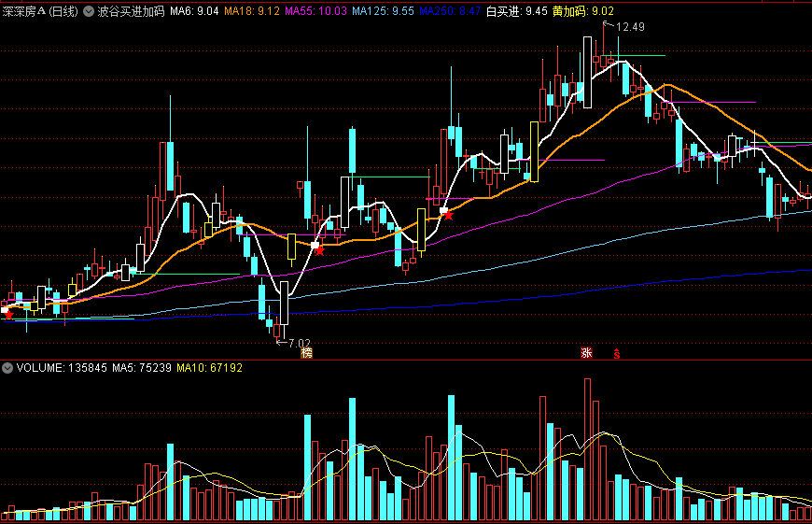The image size is (812, 524).
Task: Click the tallest red volume bar
Action: click(587, 449)
